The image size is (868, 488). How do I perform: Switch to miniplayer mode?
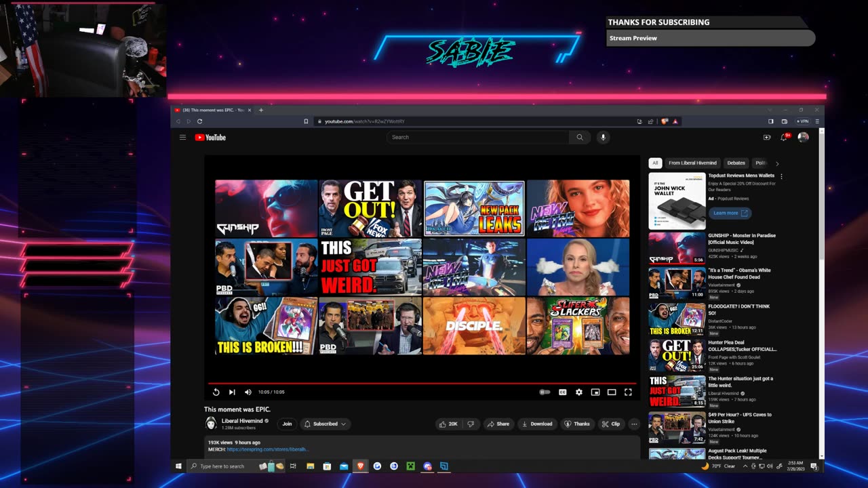click(x=595, y=392)
